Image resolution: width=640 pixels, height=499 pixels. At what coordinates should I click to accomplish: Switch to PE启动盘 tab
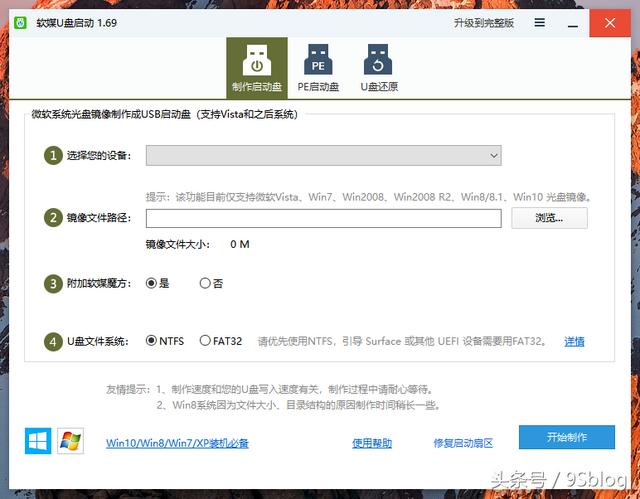pyautogui.click(x=318, y=68)
